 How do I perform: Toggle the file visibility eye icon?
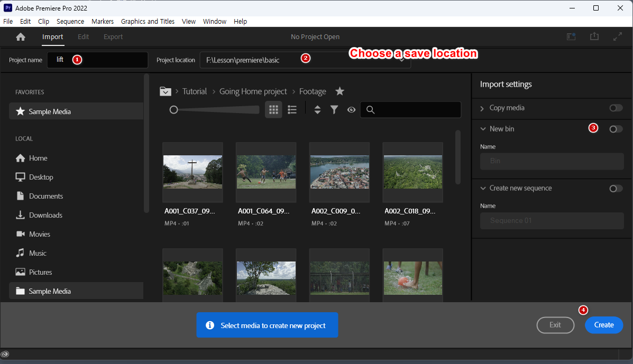point(351,109)
